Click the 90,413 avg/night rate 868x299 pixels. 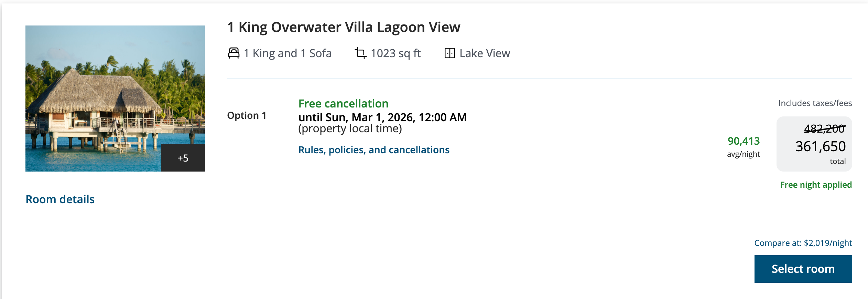[x=744, y=141]
